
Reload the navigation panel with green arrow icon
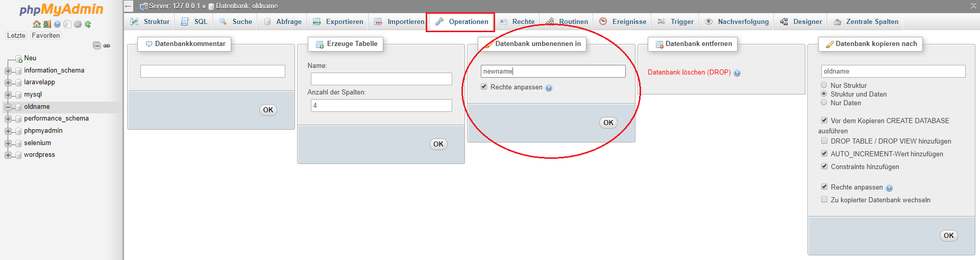(x=88, y=24)
